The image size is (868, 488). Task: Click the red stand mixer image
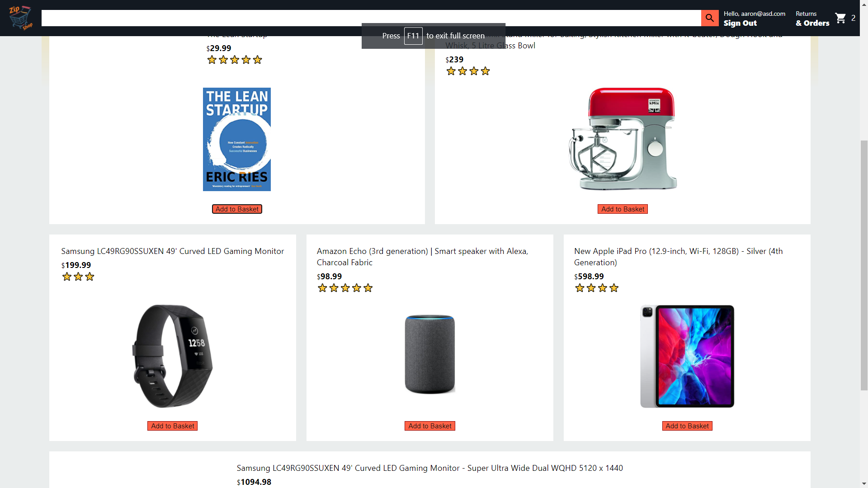[623, 139]
